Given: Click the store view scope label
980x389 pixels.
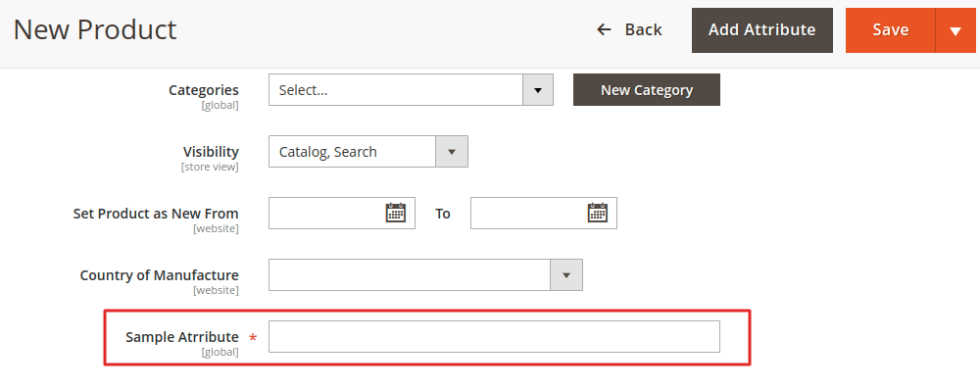Looking at the screenshot, I should 210,167.
